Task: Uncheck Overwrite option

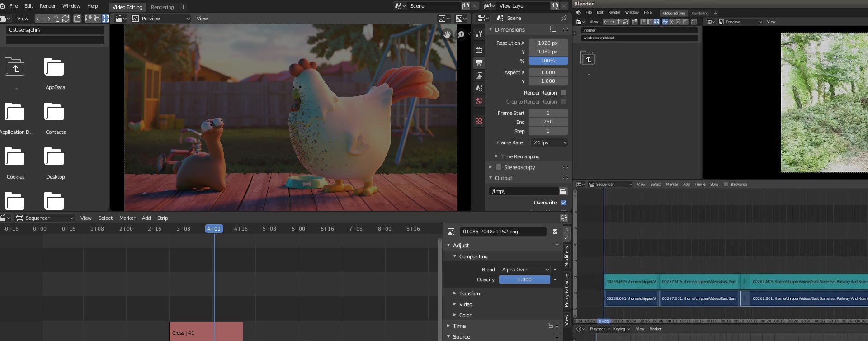Action: (564, 203)
